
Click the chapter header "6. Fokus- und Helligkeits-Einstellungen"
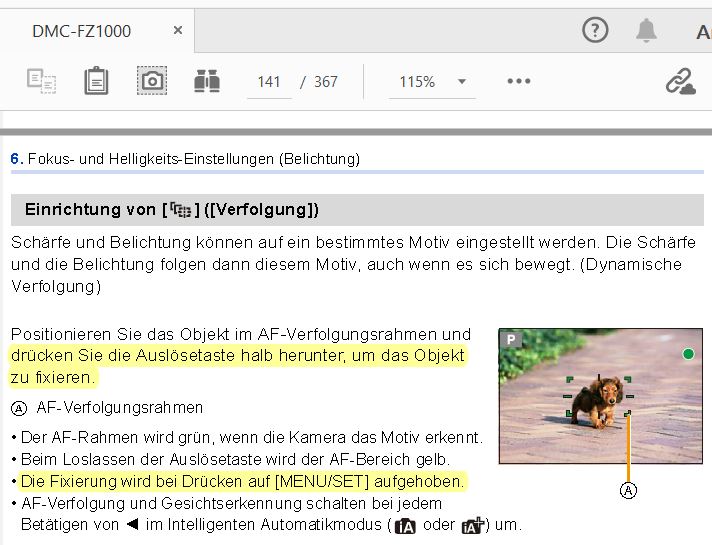185,159
